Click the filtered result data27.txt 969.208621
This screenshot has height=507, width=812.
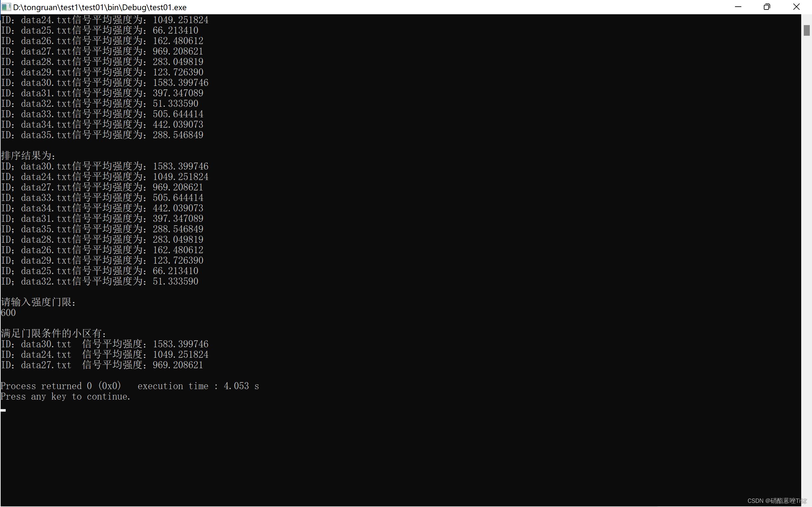(102, 365)
